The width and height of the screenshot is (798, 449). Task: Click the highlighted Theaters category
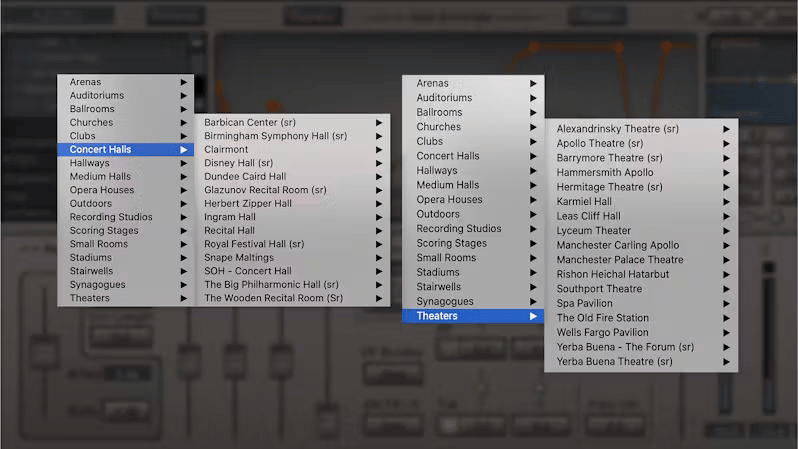[473, 316]
